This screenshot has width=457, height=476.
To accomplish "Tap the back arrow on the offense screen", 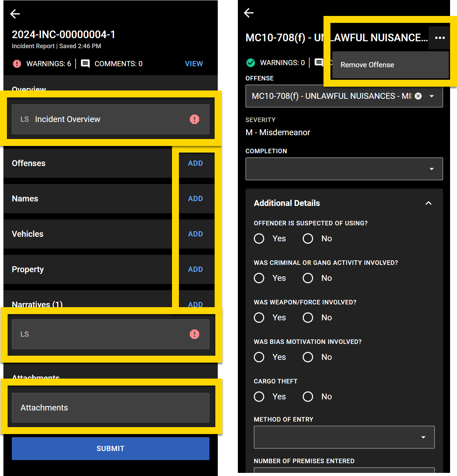I will coord(249,13).
